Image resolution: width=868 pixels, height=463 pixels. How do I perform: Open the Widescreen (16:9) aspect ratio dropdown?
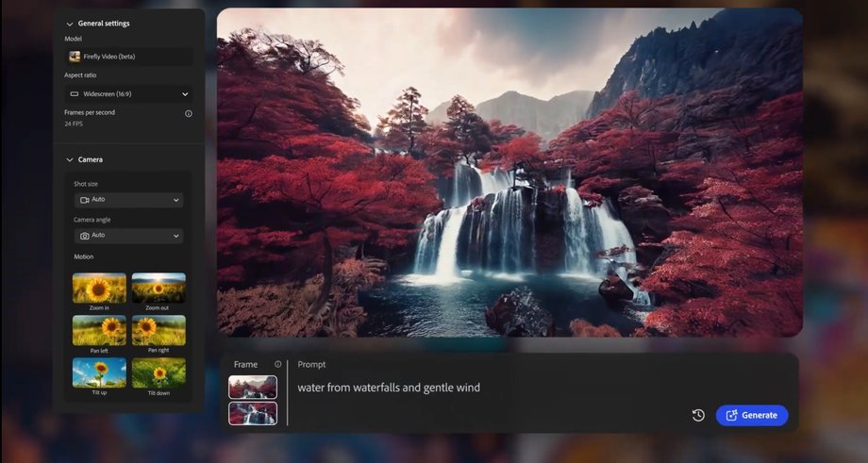point(129,94)
